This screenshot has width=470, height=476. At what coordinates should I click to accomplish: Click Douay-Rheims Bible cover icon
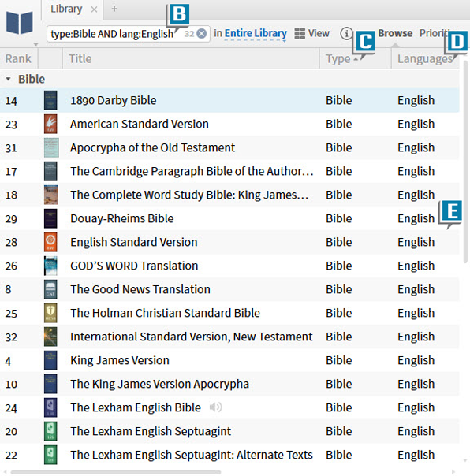pyautogui.click(x=50, y=218)
